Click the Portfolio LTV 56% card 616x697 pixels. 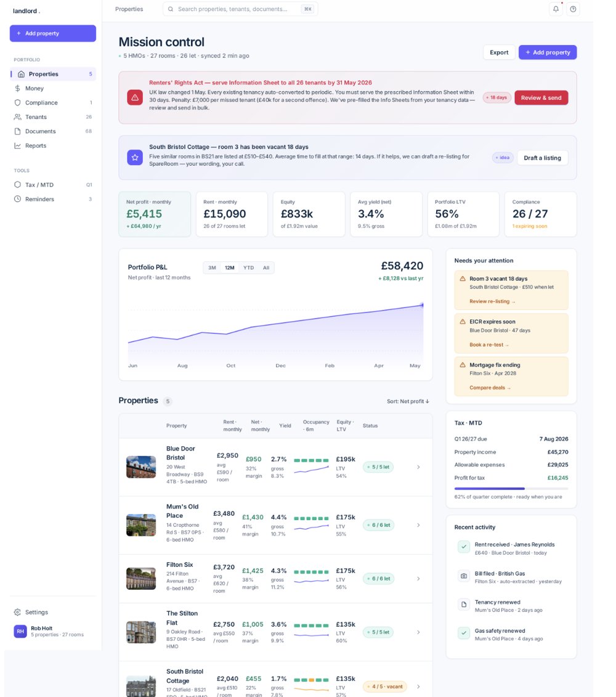point(463,214)
